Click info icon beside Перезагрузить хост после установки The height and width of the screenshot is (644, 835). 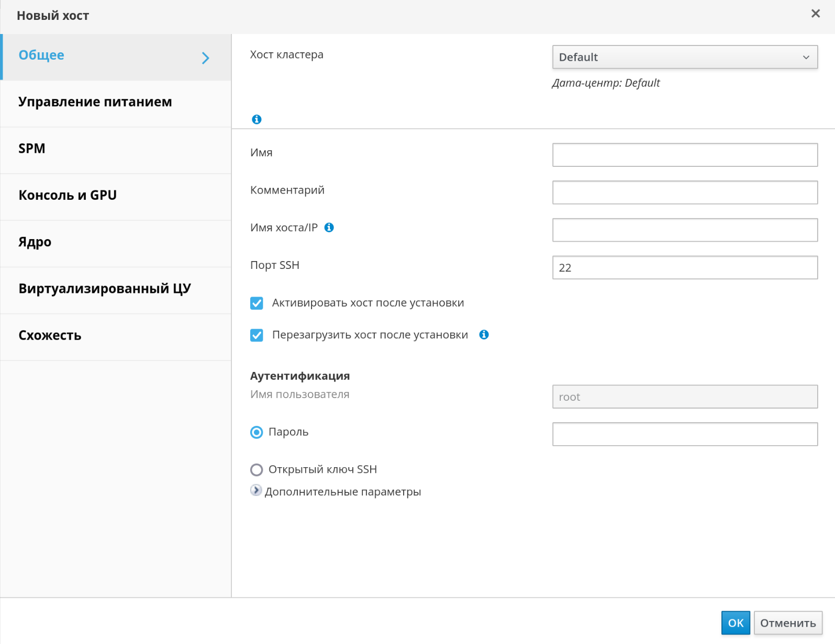484,335
